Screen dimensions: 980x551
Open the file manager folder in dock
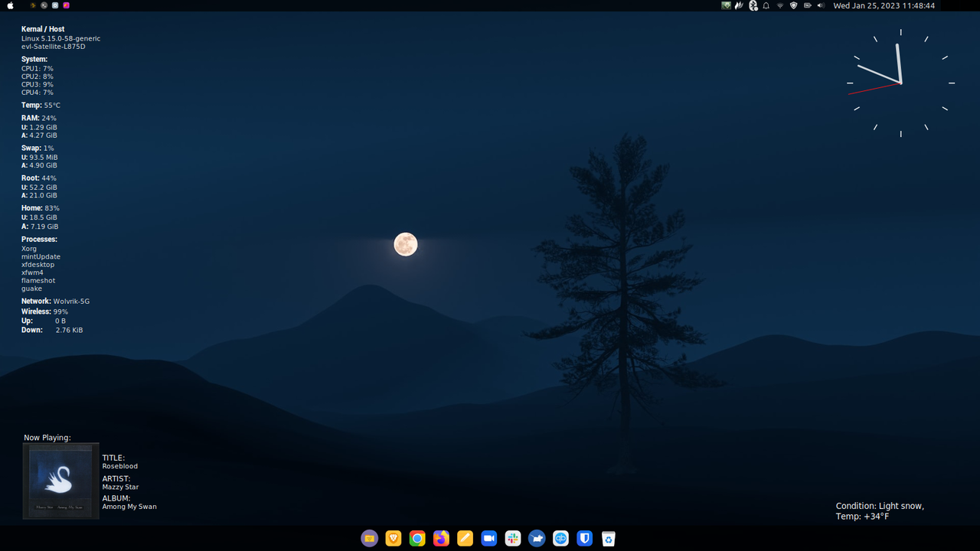coord(370,539)
